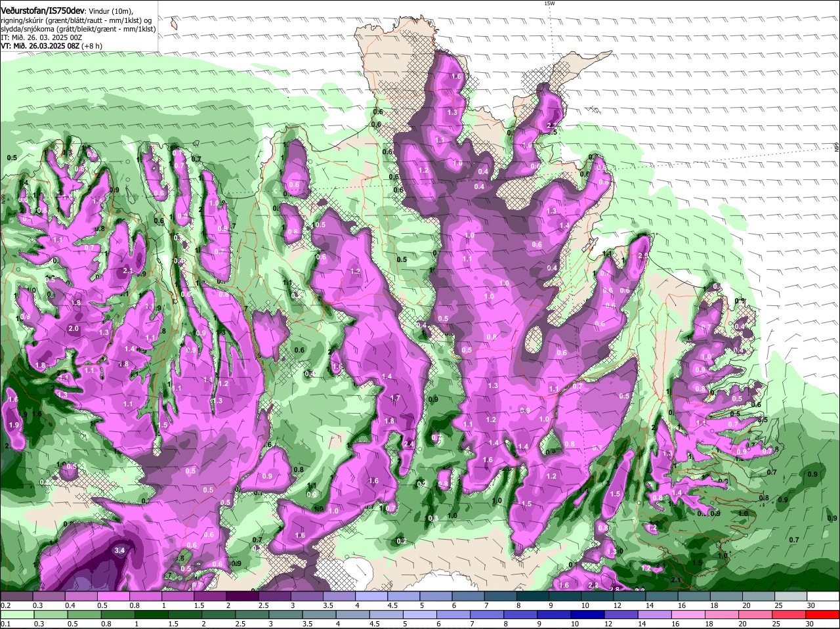Click the 'IT: Mið. 26. 03. 2025 00Z' line
840x629 pixels.
(41, 37)
